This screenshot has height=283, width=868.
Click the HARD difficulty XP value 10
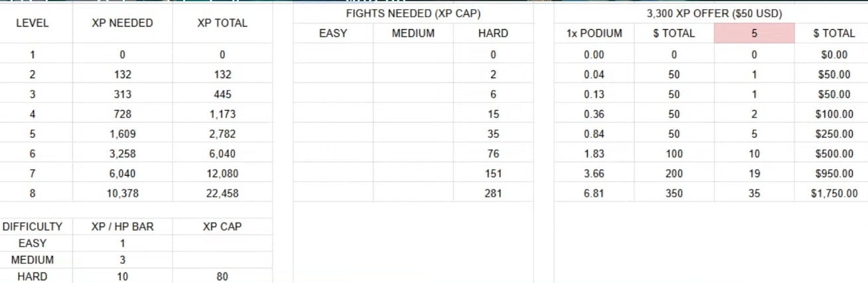point(122,276)
